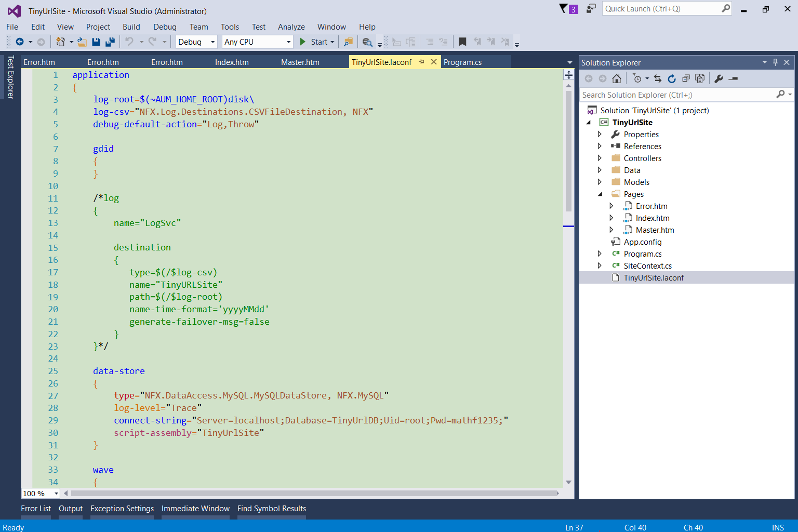
Task: Click the editor split bar handle
Action: click(x=568, y=75)
